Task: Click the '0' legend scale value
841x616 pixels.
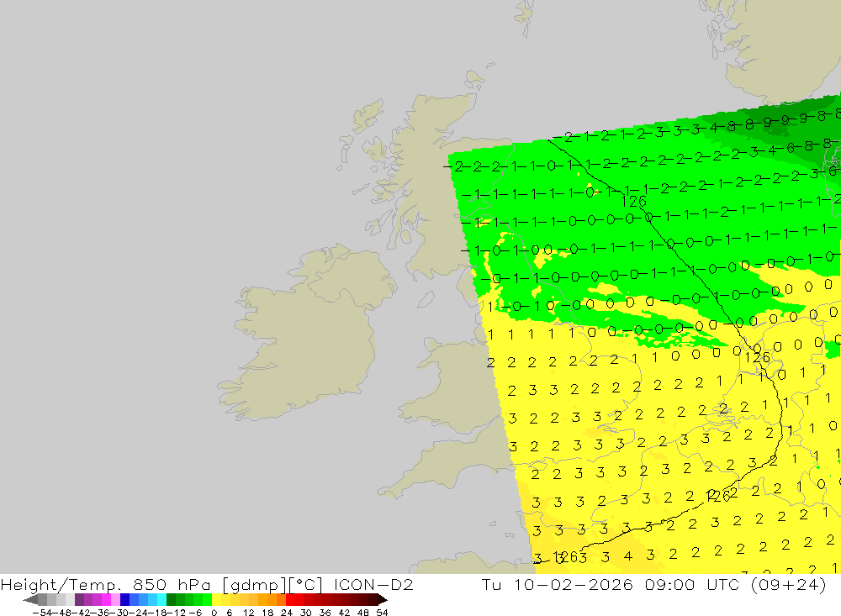Action: pyautogui.click(x=214, y=613)
